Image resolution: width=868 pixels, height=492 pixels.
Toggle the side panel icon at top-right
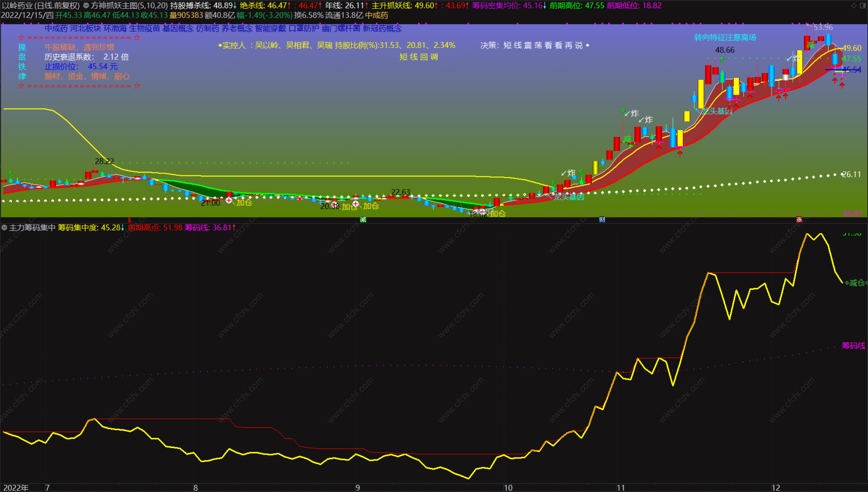[863, 5]
